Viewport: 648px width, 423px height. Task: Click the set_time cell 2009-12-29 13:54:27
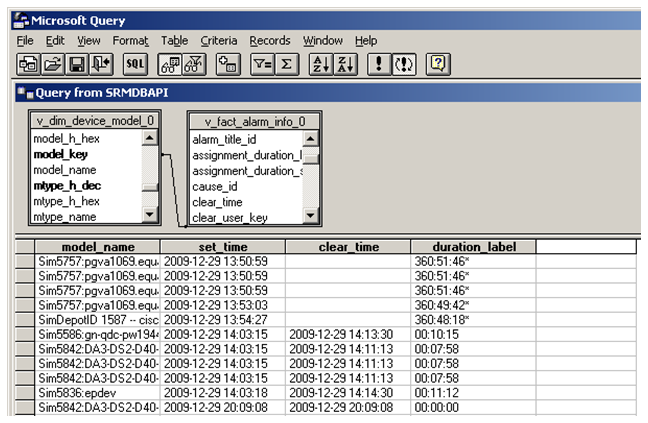[x=223, y=320]
